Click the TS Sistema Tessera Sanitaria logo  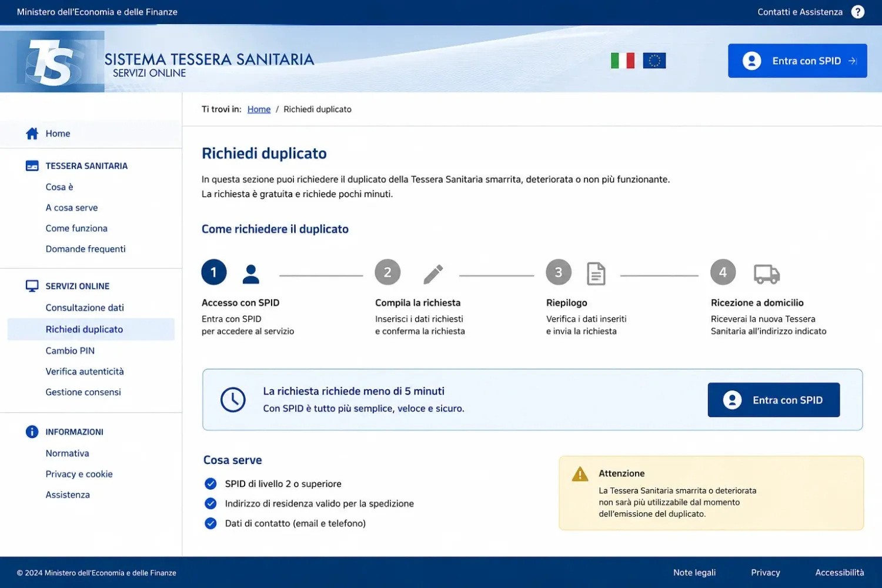(52, 62)
